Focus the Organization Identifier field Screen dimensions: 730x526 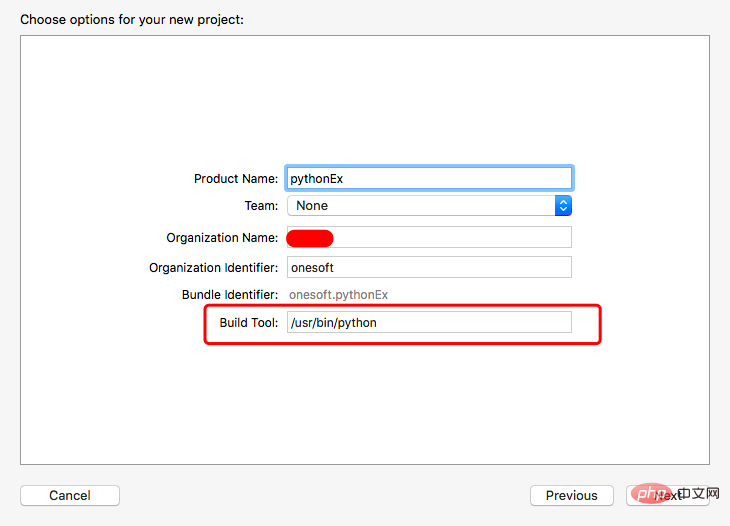[x=429, y=267]
